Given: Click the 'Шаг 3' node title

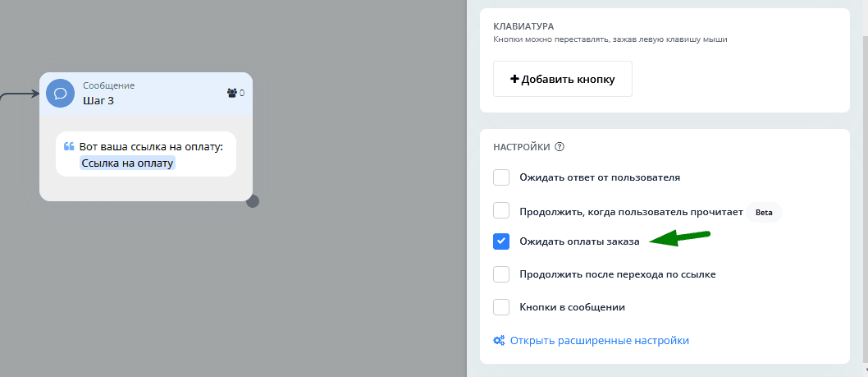Looking at the screenshot, I should point(98,100).
